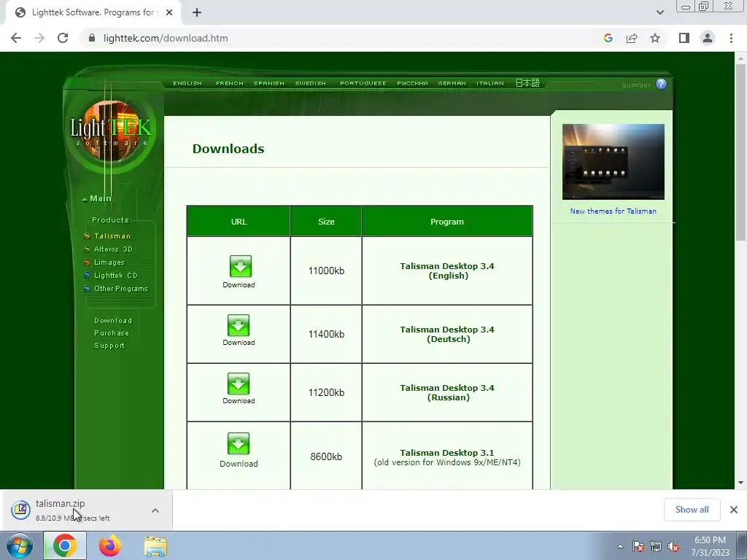Click the LightTEK software logo

point(112,130)
